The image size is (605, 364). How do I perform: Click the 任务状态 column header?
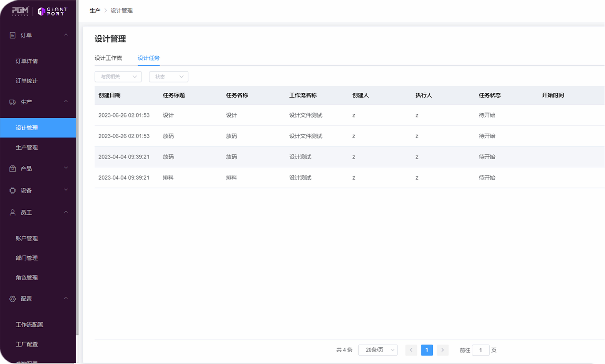pos(490,95)
